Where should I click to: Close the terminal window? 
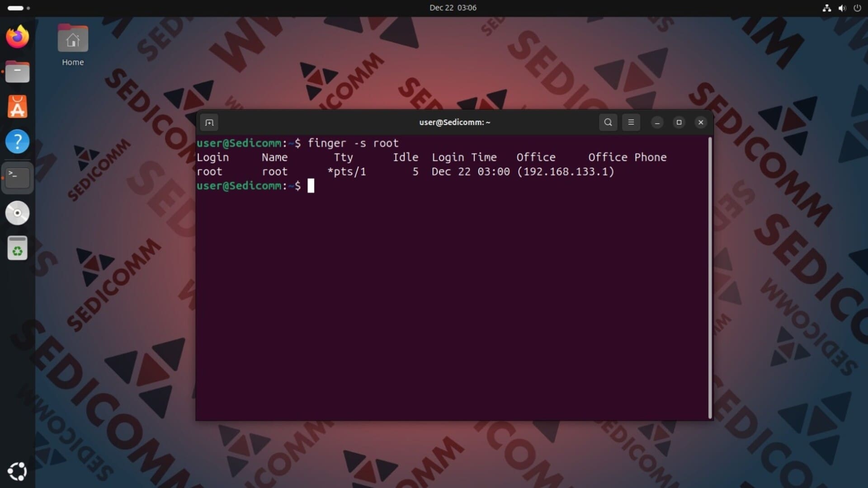[701, 122]
